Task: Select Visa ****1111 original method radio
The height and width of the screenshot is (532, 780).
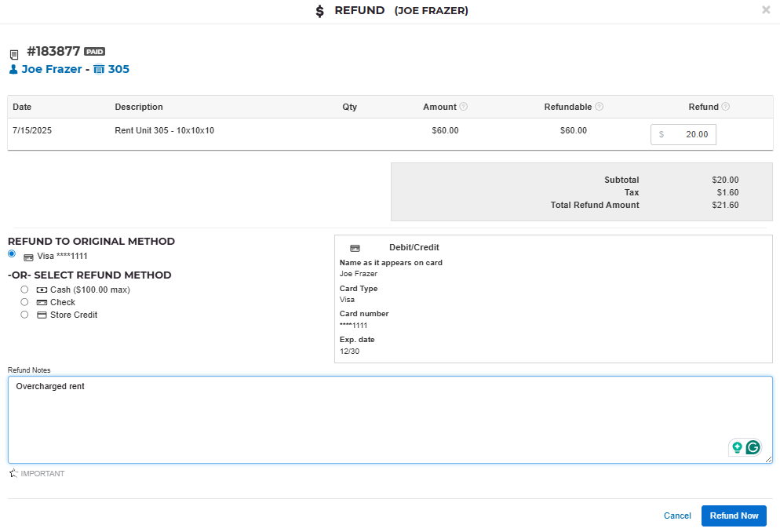Action: 12,254
